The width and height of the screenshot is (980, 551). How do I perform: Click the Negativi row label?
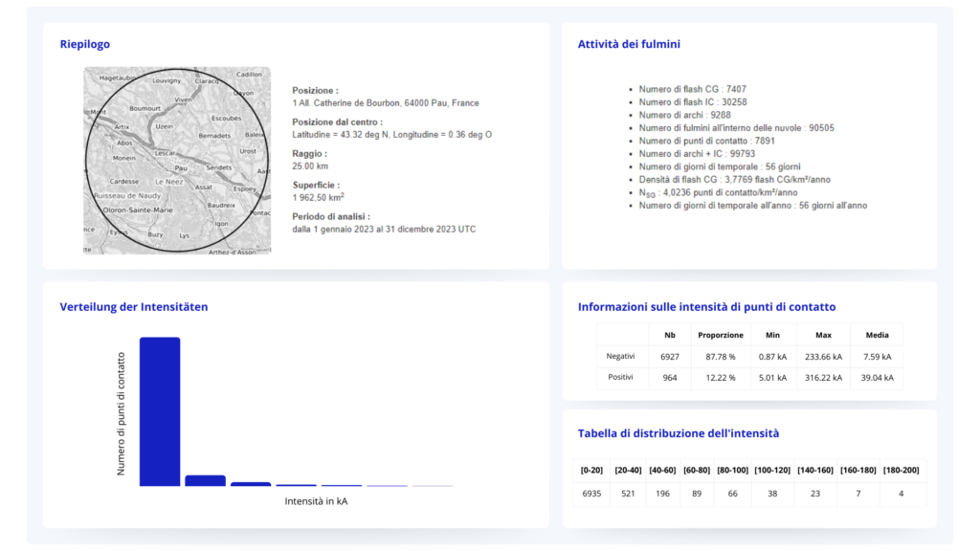pyautogui.click(x=620, y=356)
